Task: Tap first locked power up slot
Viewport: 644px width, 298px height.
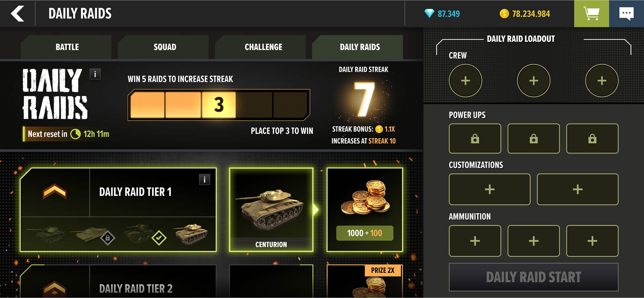Action: point(475,139)
